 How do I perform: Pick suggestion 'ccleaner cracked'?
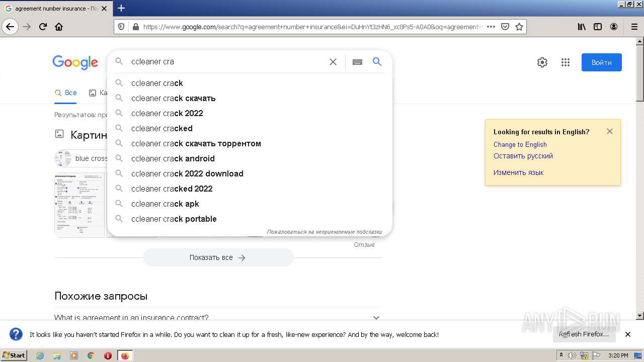250,128
